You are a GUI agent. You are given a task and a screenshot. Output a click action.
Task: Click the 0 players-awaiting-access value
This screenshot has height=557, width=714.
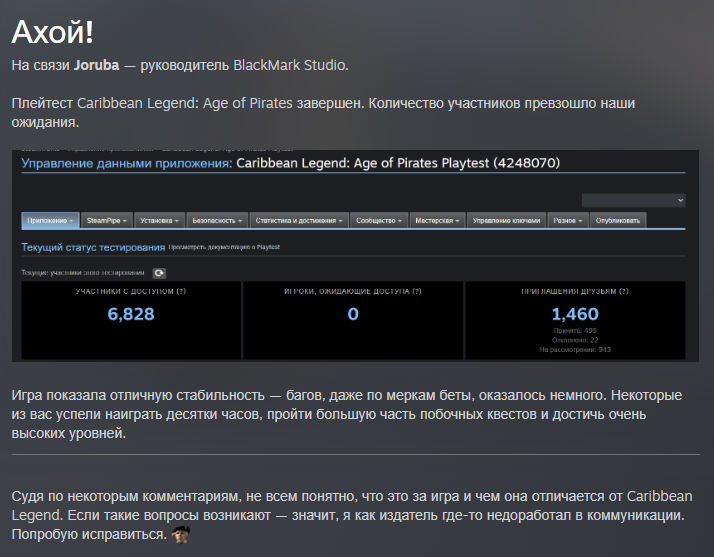pyautogui.click(x=353, y=314)
